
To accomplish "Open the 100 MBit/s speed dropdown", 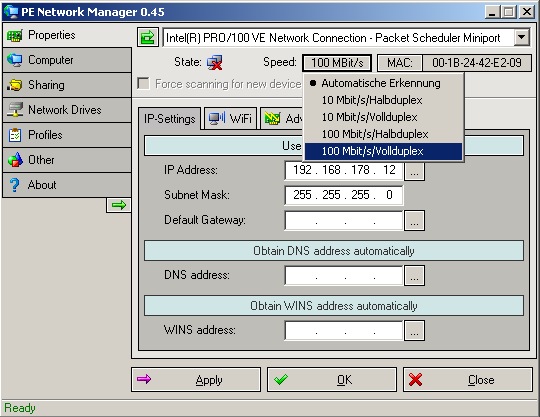I will click(x=337, y=63).
